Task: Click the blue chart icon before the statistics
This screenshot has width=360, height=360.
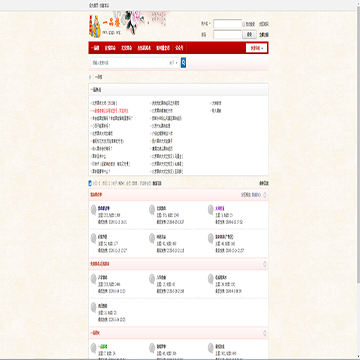Action: [90, 183]
